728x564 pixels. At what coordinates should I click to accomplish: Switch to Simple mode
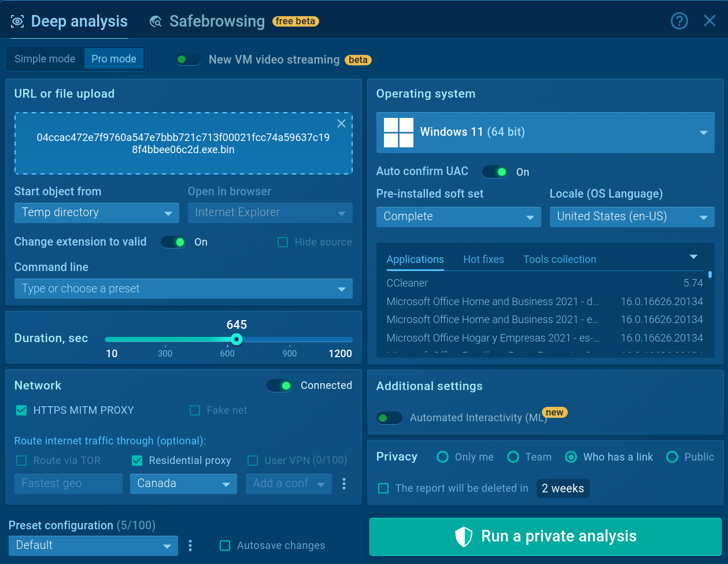[x=45, y=59]
